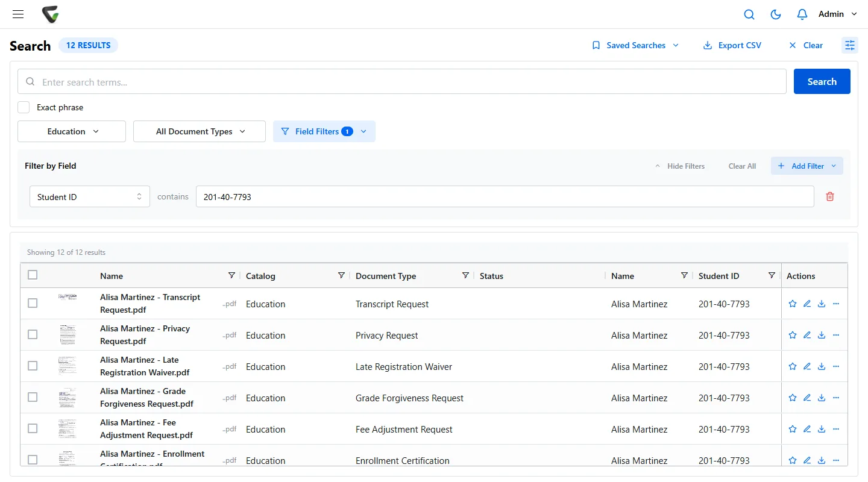
Task: Edit the Late Registration Waiver document
Action: click(x=807, y=366)
